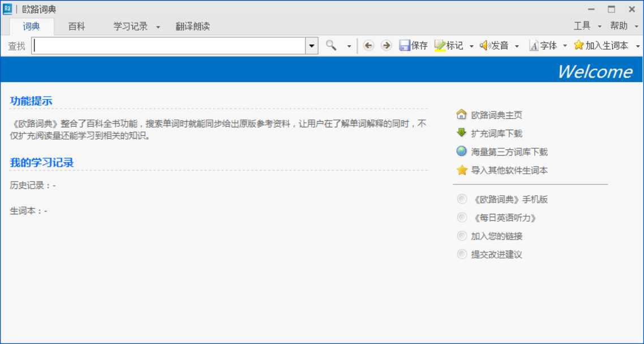Image resolution: width=644 pixels, height=344 pixels.
Task: Open the 海量第三方词库下载 link
Action: tap(509, 152)
